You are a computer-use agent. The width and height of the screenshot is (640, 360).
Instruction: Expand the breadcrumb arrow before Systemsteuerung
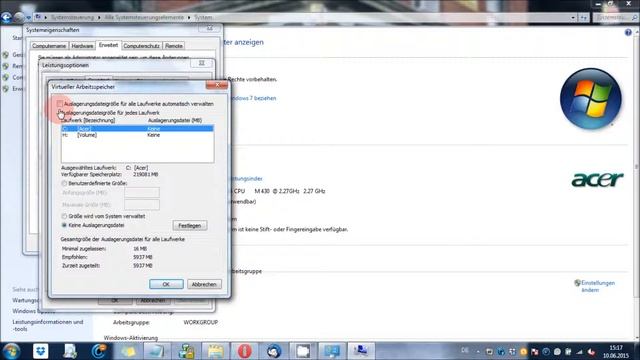tap(46, 18)
